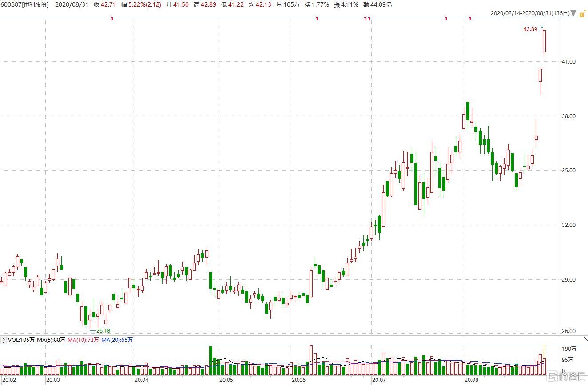Click the 41.00 price axis label
This screenshot has width=588, height=385.
[x=569, y=62]
